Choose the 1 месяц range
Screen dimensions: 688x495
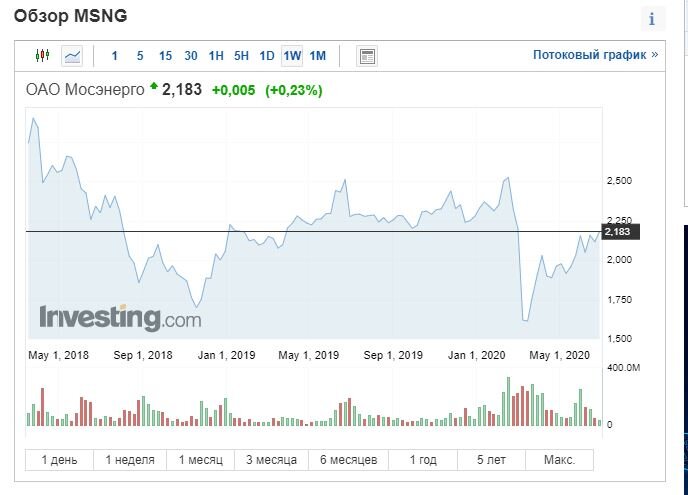point(201,460)
